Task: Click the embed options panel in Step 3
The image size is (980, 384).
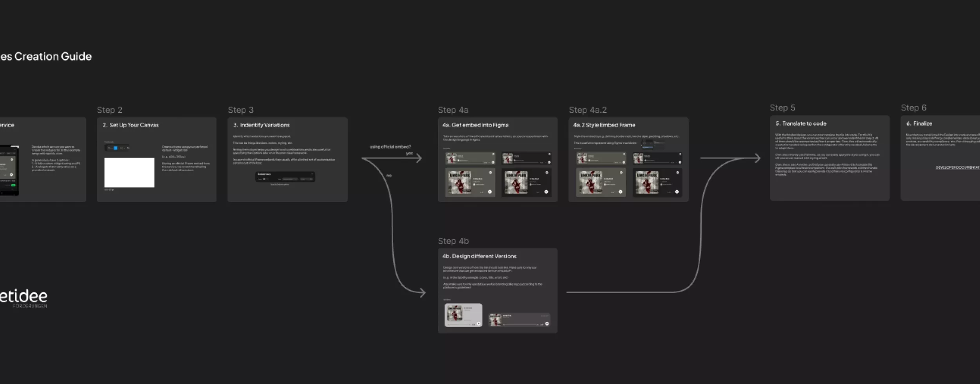Action: [285, 177]
